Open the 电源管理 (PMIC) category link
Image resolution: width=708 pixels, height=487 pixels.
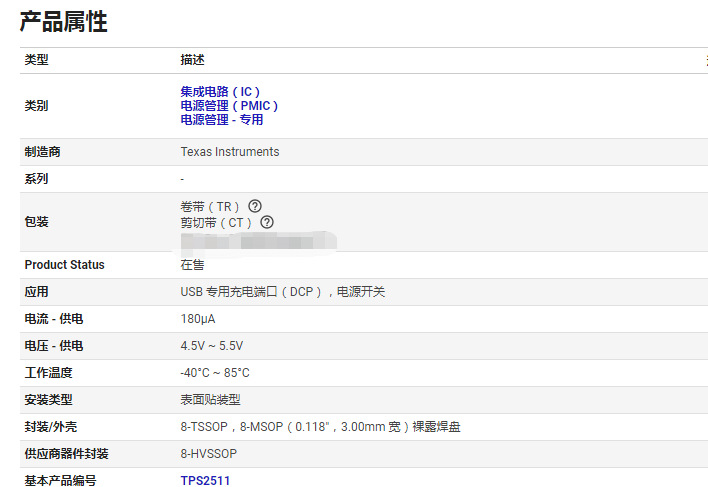click(229, 106)
